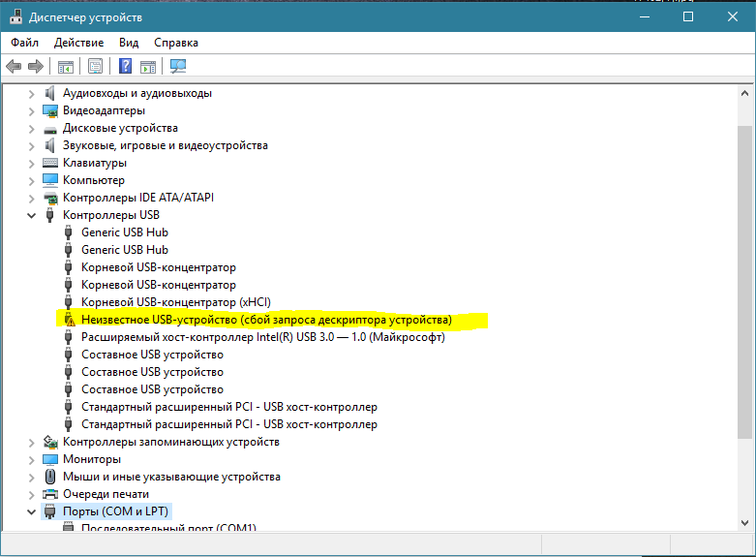Click the USB icon of Корневой USB-концентратор (xHCI)
The image size is (756, 557).
(x=69, y=302)
